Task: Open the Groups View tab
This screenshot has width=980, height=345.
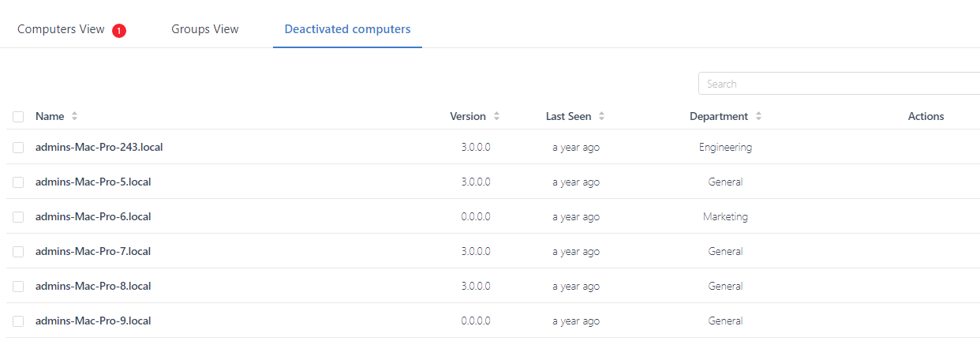Action: pyautogui.click(x=205, y=29)
